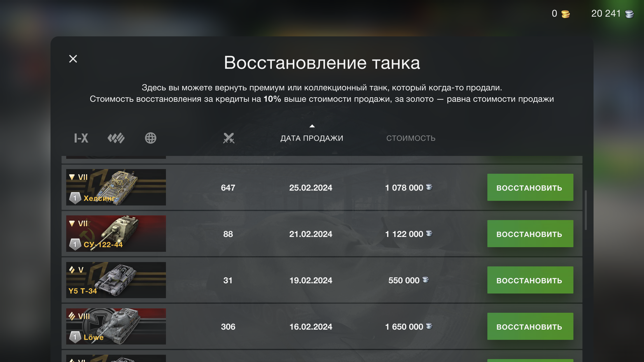644x362 pixels.
Task: Select the Хелсинг tank thumbnail
Action: click(x=116, y=187)
